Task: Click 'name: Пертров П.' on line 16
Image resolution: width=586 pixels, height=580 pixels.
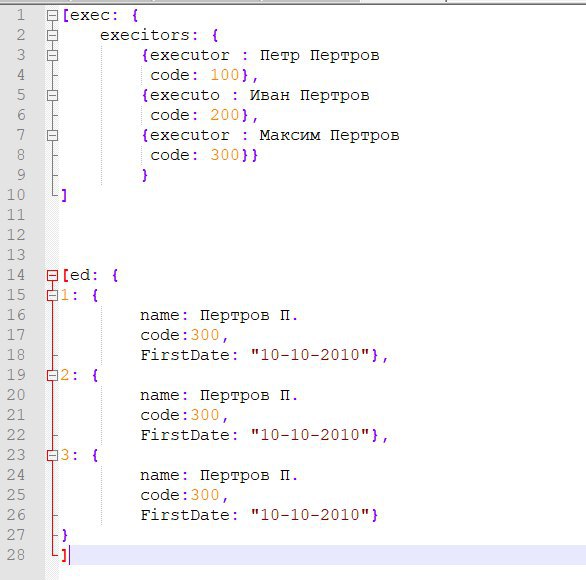Action: (x=219, y=315)
